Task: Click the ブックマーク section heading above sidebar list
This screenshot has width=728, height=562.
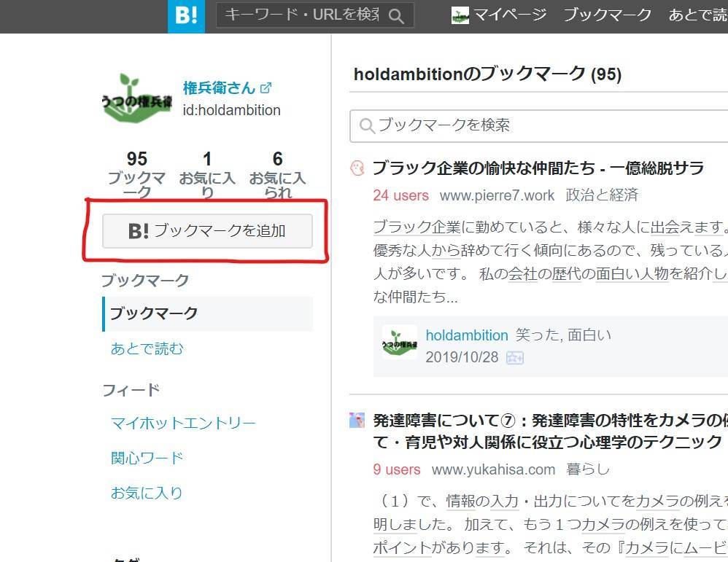Action: point(145,281)
